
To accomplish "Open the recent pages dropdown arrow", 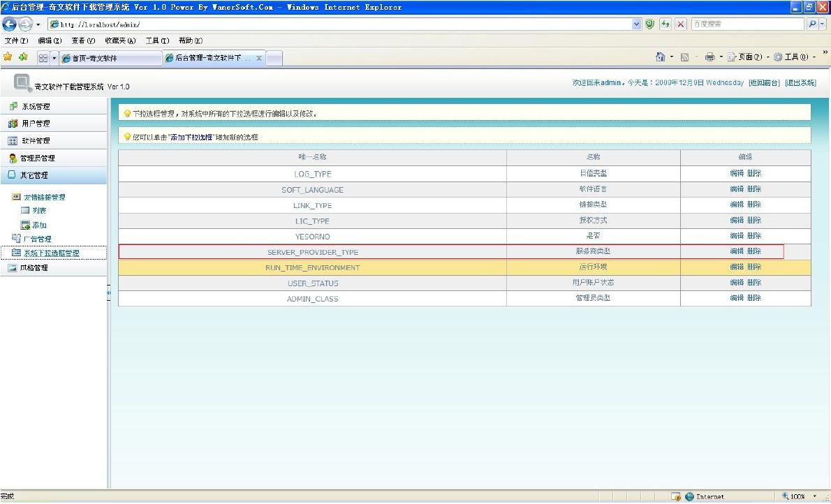I will coord(38,24).
